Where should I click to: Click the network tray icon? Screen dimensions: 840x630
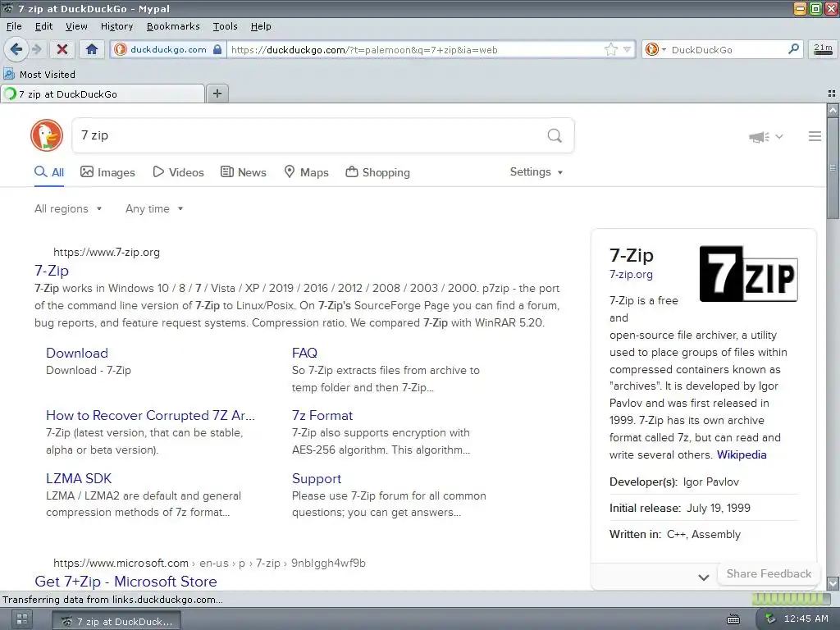(770, 619)
